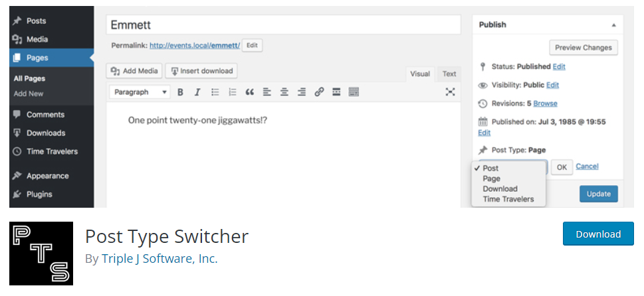Insert a numbered list
This screenshot has width=644, height=296.
(x=233, y=92)
